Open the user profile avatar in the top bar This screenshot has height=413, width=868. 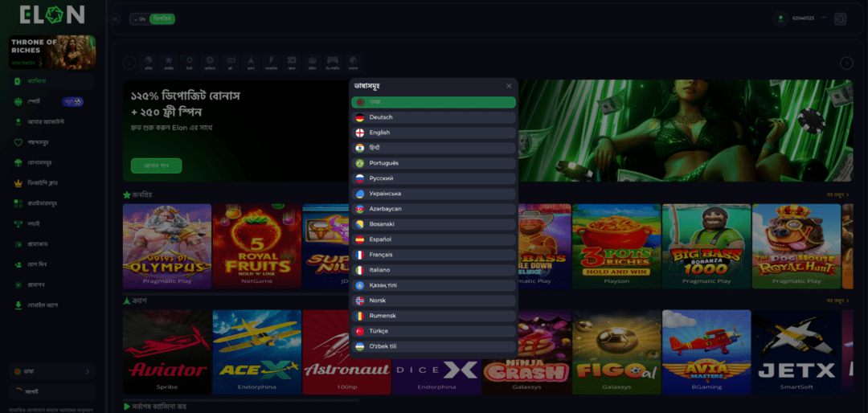pos(780,18)
